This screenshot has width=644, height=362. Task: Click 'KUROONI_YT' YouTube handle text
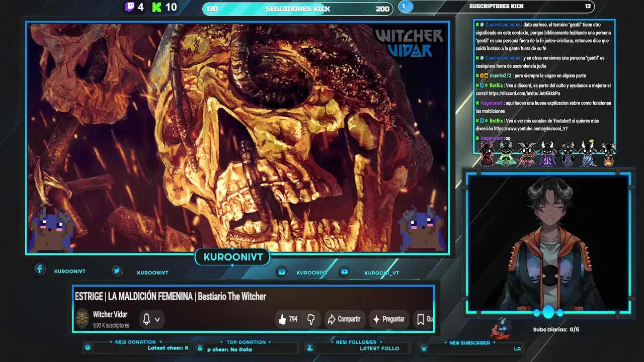(382, 273)
